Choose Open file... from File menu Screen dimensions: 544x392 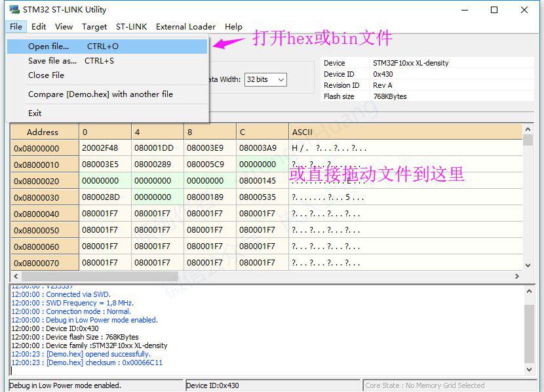pyautogui.click(x=107, y=47)
